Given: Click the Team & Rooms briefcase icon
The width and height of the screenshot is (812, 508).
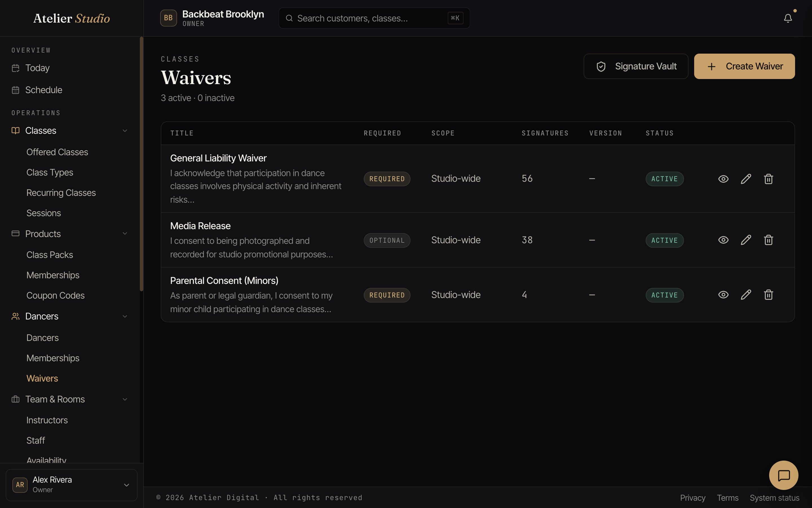Looking at the screenshot, I should (x=16, y=399).
